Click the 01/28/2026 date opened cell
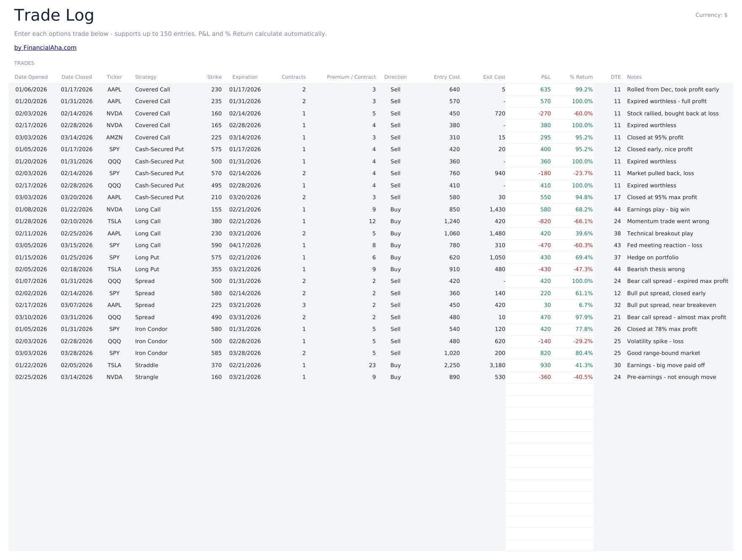 [x=31, y=221]
